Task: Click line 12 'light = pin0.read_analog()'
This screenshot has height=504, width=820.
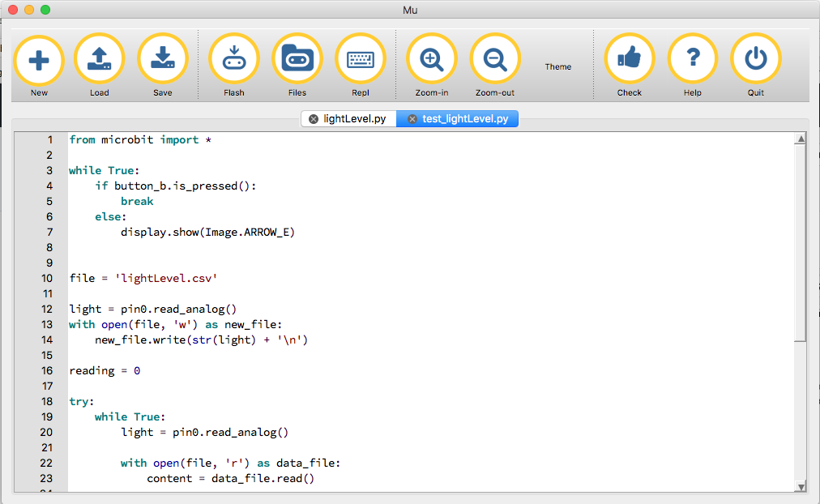Action: click(152, 309)
